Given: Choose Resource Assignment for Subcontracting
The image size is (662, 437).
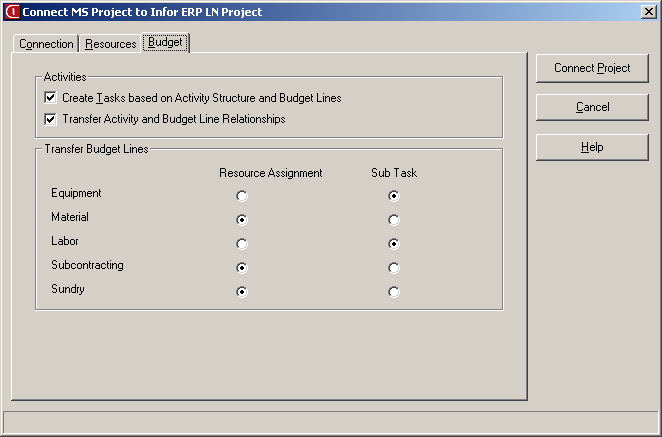Looking at the screenshot, I should pyautogui.click(x=242, y=268).
